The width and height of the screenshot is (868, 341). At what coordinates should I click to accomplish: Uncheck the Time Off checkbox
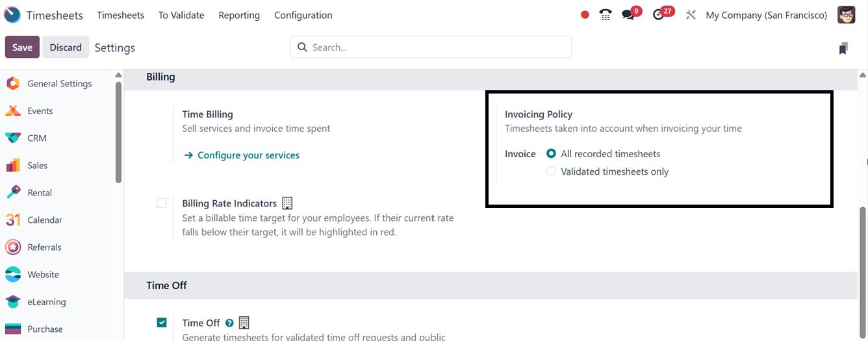tap(162, 322)
